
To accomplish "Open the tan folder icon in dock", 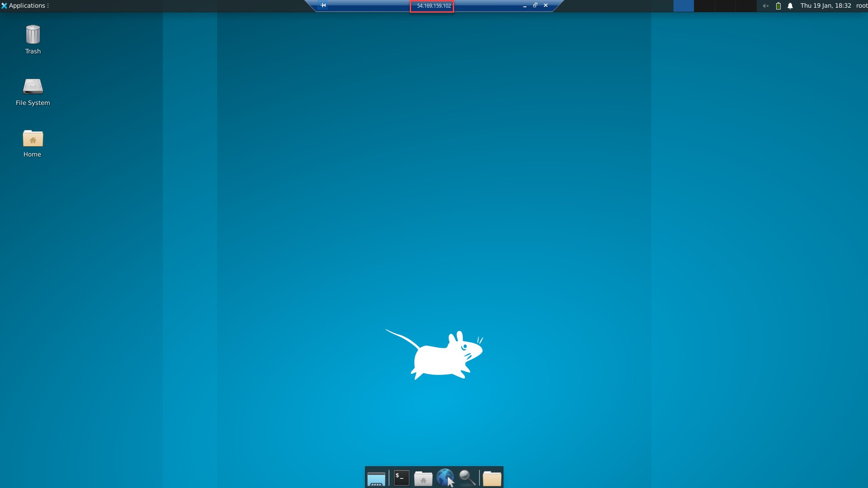I will (x=492, y=478).
